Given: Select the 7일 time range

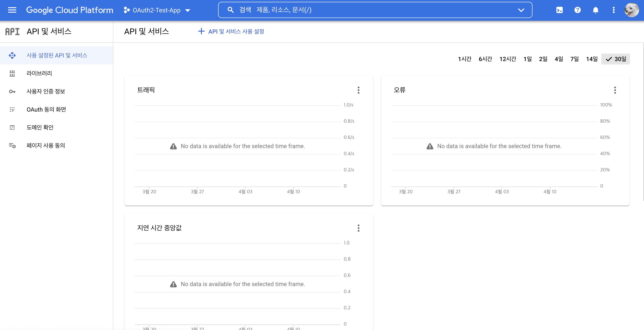Looking at the screenshot, I should (x=574, y=59).
